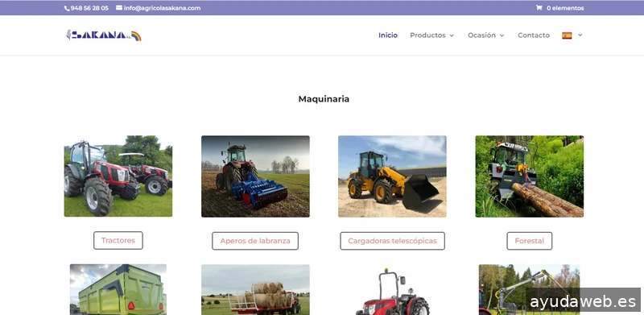Open the Contacto page
This screenshot has height=315, width=644.
534,35
